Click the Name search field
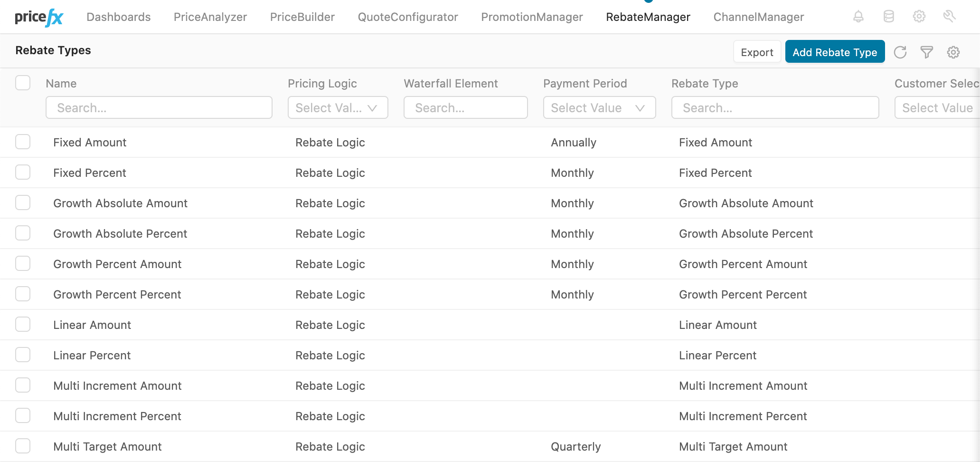 pos(159,107)
